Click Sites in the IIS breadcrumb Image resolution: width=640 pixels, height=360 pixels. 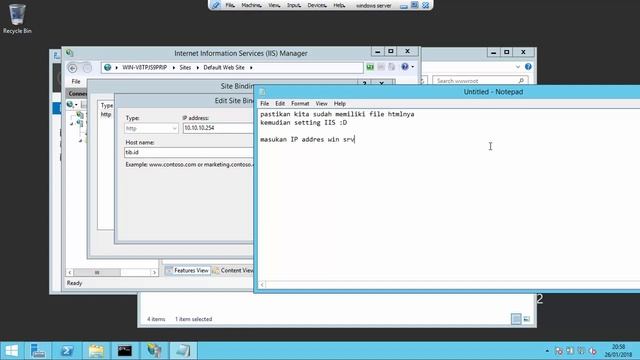pos(185,67)
